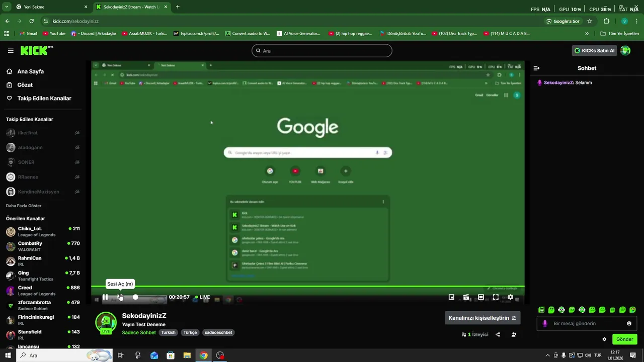Toggle theater mode in the player
The image size is (644, 362).
(481, 297)
